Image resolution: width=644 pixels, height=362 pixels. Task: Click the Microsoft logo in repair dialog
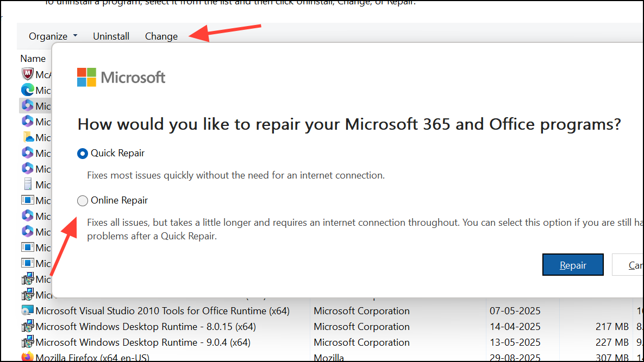click(121, 77)
